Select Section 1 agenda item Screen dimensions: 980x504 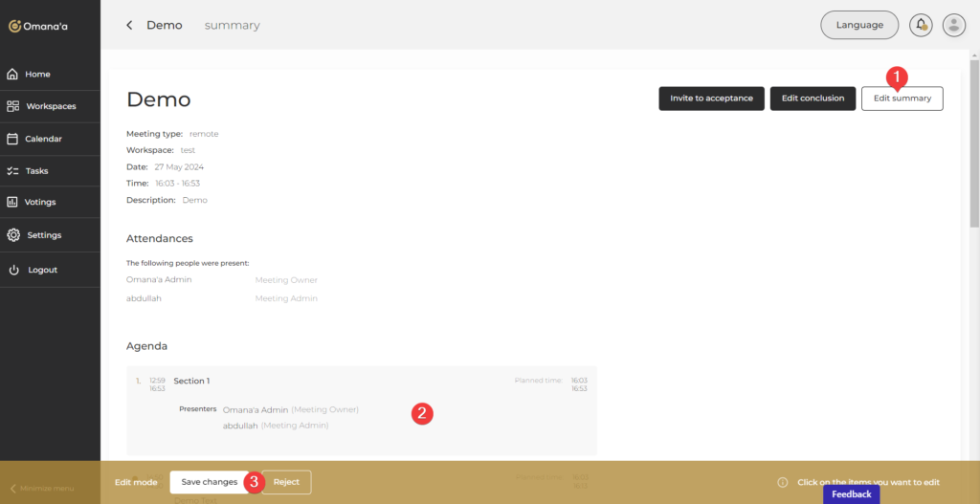pyautogui.click(x=190, y=381)
